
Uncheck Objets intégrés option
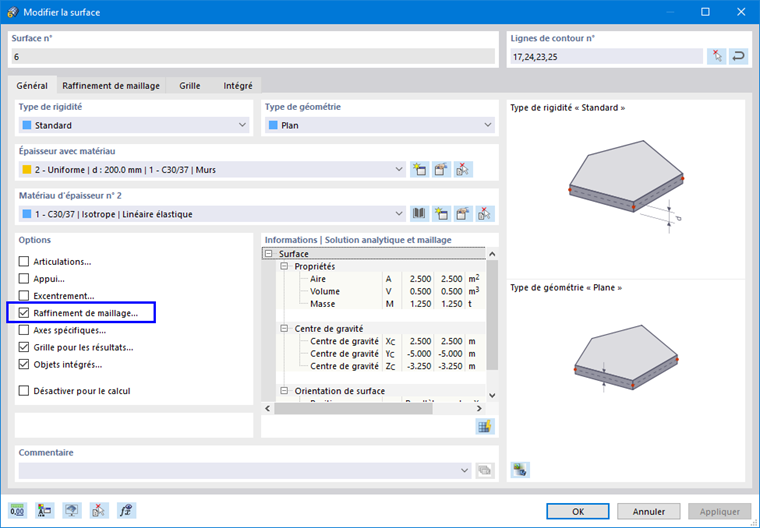24,365
